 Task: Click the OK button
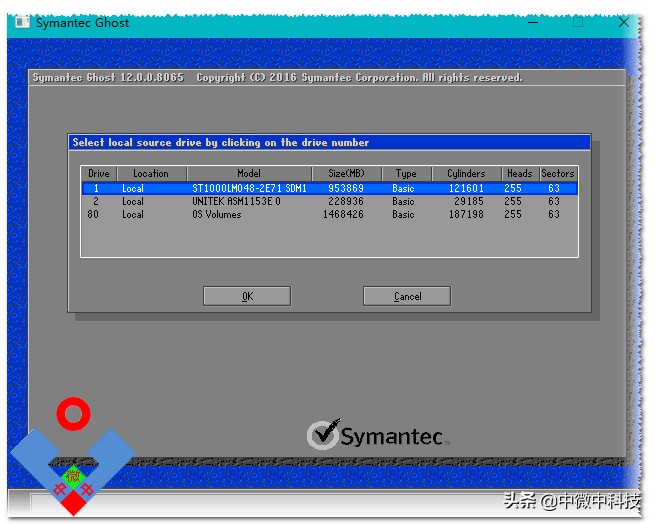[247, 296]
